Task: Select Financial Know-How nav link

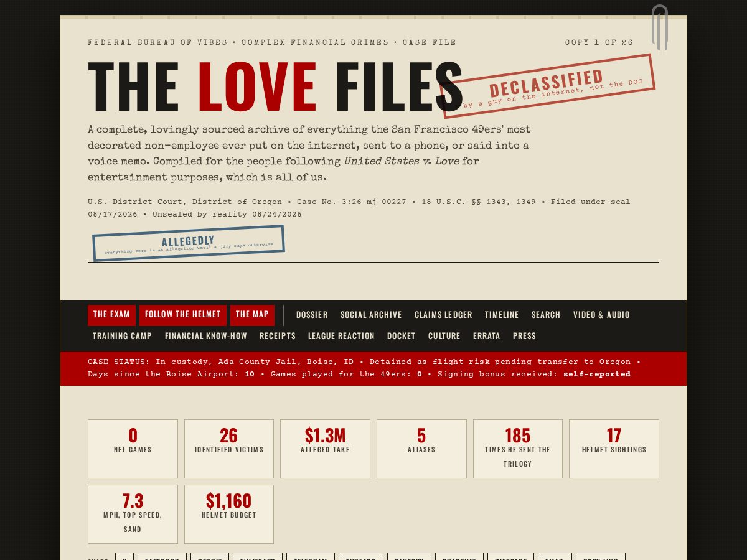Action: tap(206, 336)
